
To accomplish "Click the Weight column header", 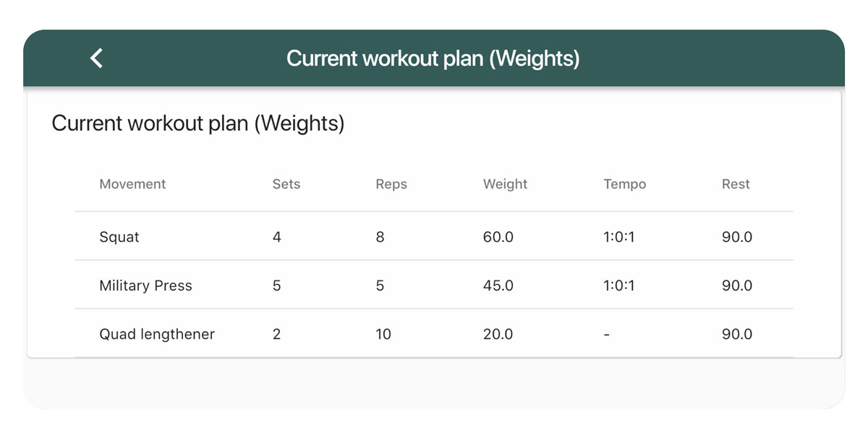I will click(x=505, y=184).
